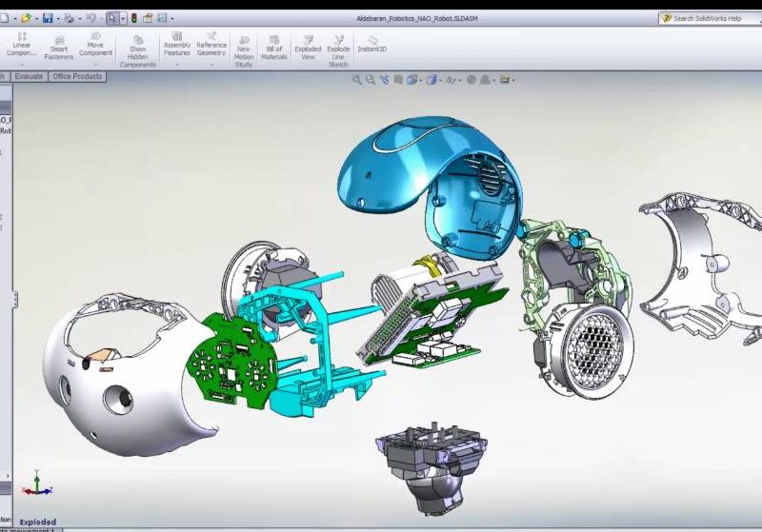Click View Settings icon in view toolbar
Viewport: 762px width, 532px height.
tap(505, 80)
